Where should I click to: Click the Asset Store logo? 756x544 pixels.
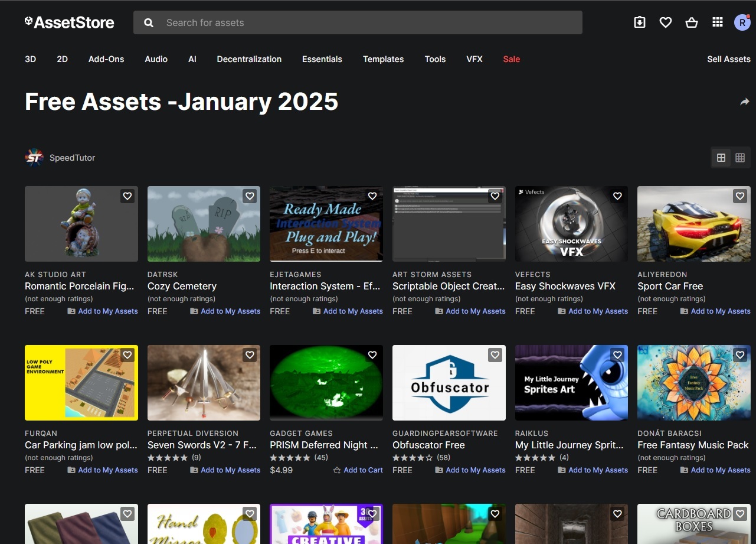[x=70, y=22]
